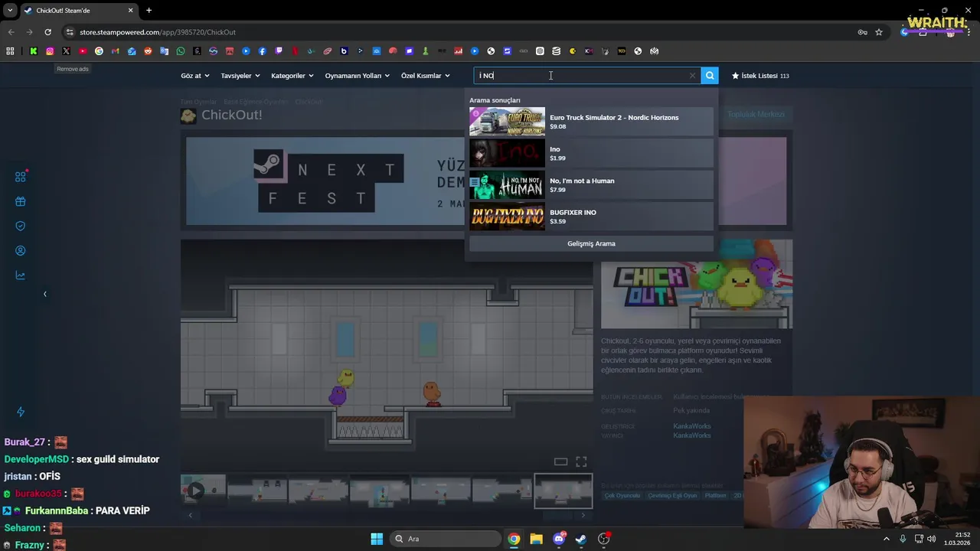
Task: Open the apps grid bookmark icon
Action: click(x=10, y=51)
